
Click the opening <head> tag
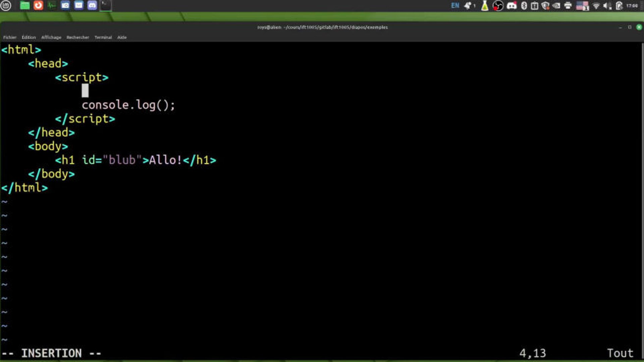48,63
